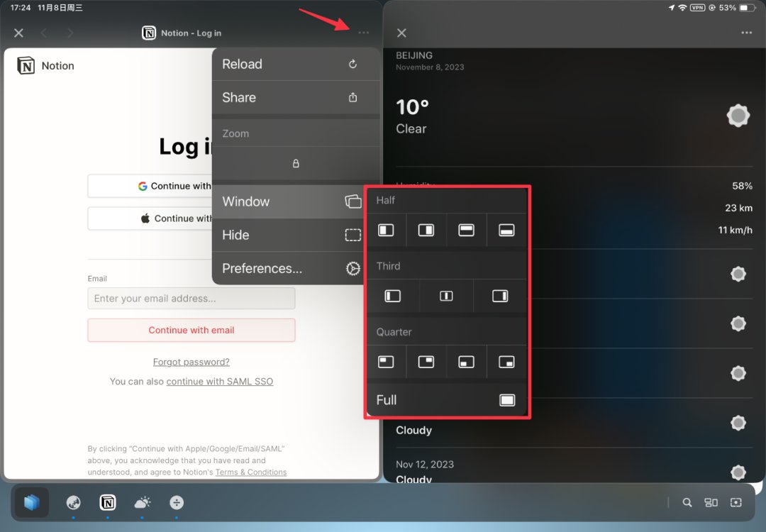Open the calculator divide icon in dock
The height and width of the screenshot is (532, 766).
177,502
